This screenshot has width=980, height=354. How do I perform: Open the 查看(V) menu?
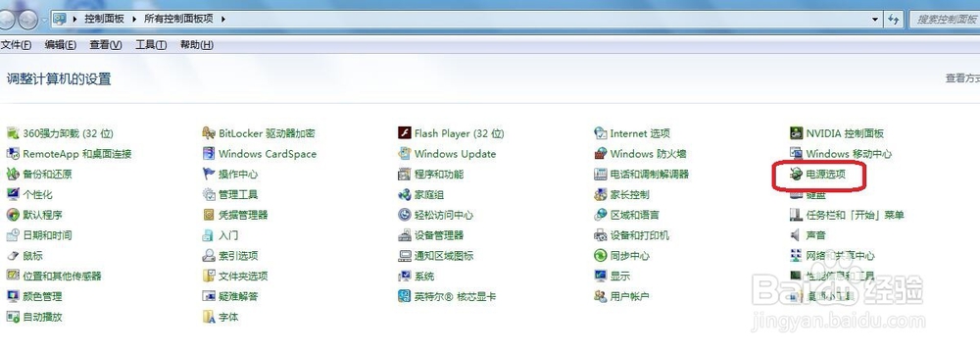click(x=106, y=45)
